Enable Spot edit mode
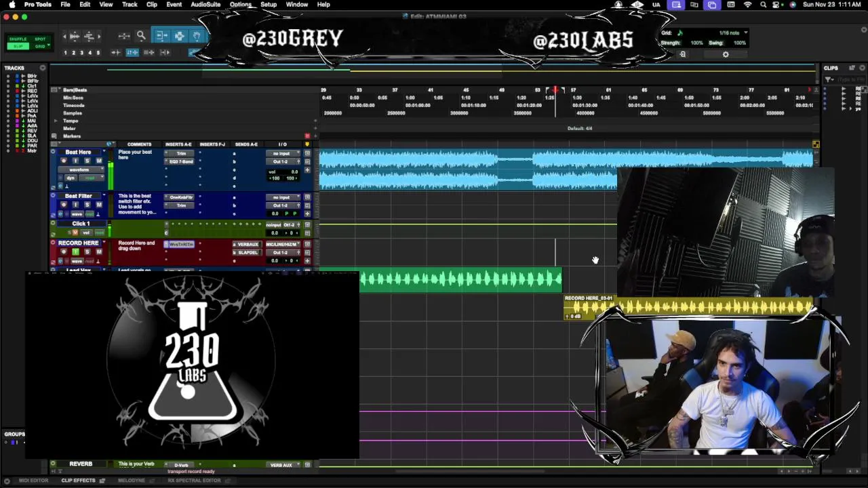This screenshot has width=868, height=488. (40, 39)
